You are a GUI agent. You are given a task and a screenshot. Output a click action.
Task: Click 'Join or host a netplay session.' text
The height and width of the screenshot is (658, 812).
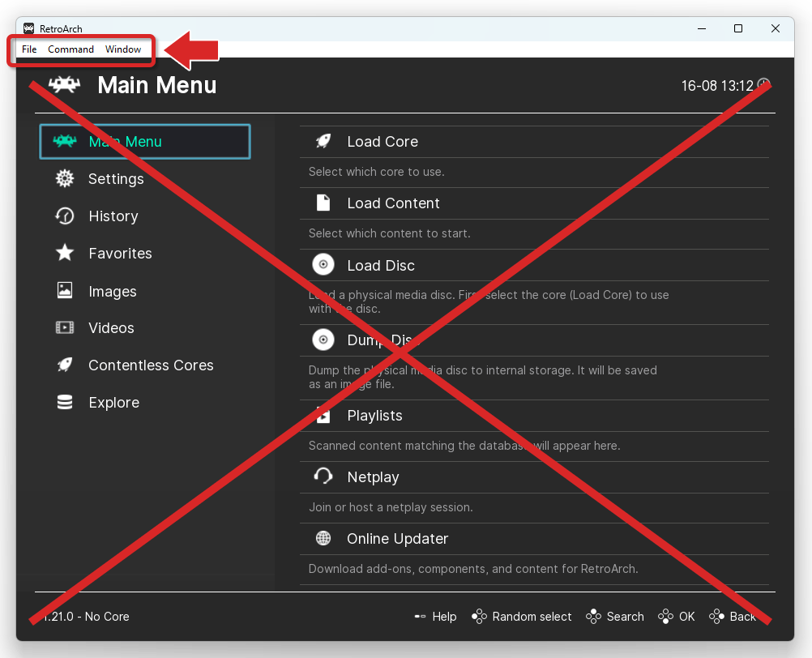pyautogui.click(x=391, y=507)
